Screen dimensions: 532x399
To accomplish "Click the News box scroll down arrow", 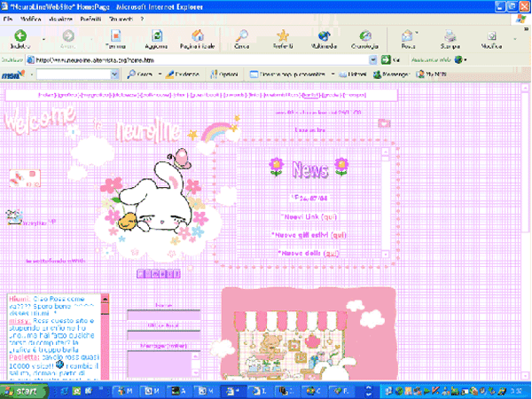I will (385, 254).
